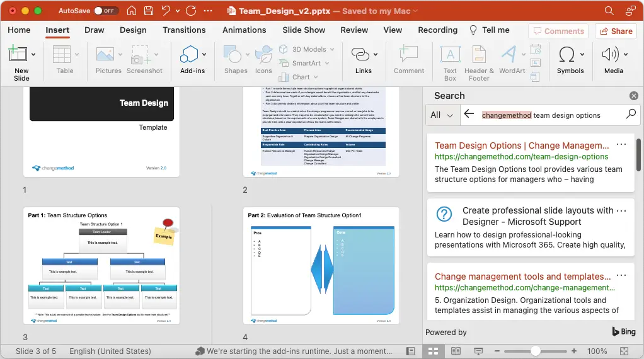This screenshot has width=644, height=359.
Task: Zoom out with the minus button
Action: [497, 351]
